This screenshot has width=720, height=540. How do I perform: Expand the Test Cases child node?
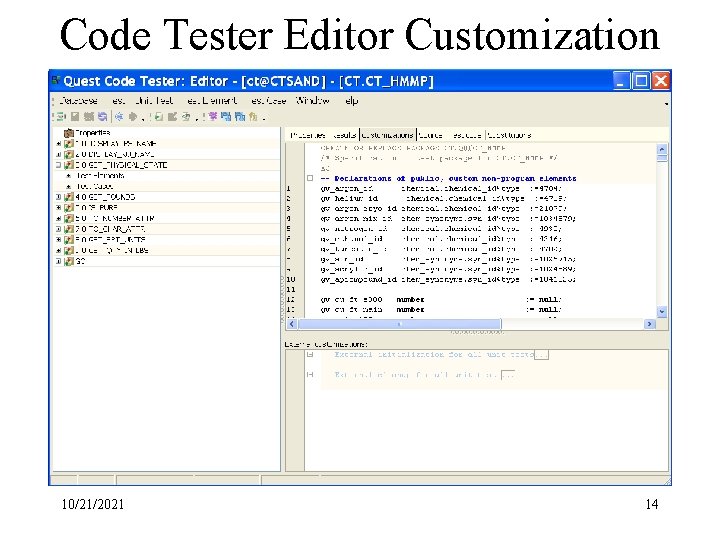[x=69, y=186]
